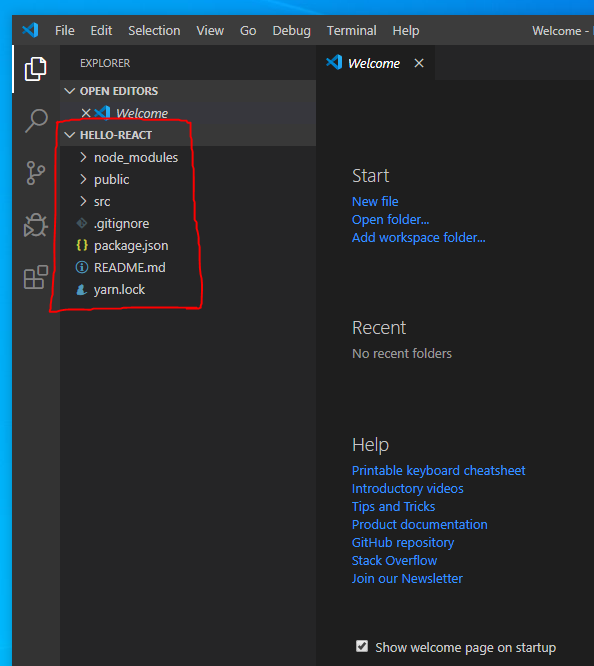This screenshot has height=666, width=594.
Task: Click the package.json braces icon
Action: click(82, 246)
